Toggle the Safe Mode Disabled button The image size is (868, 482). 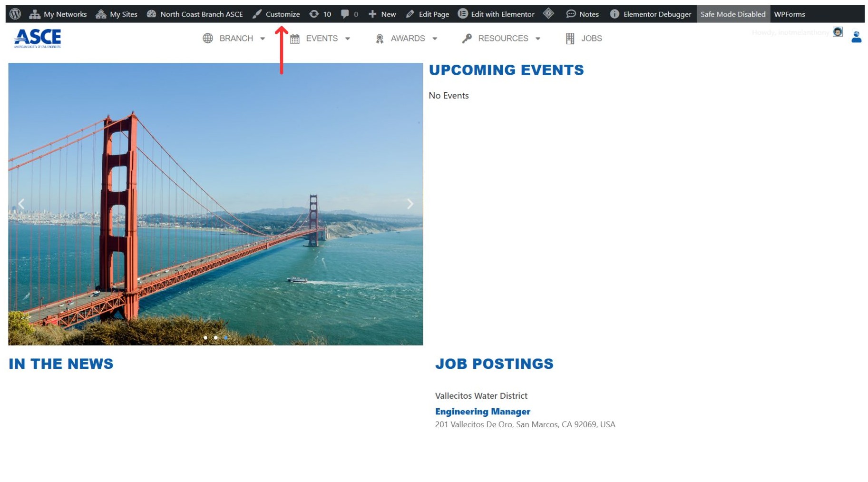click(x=732, y=14)
